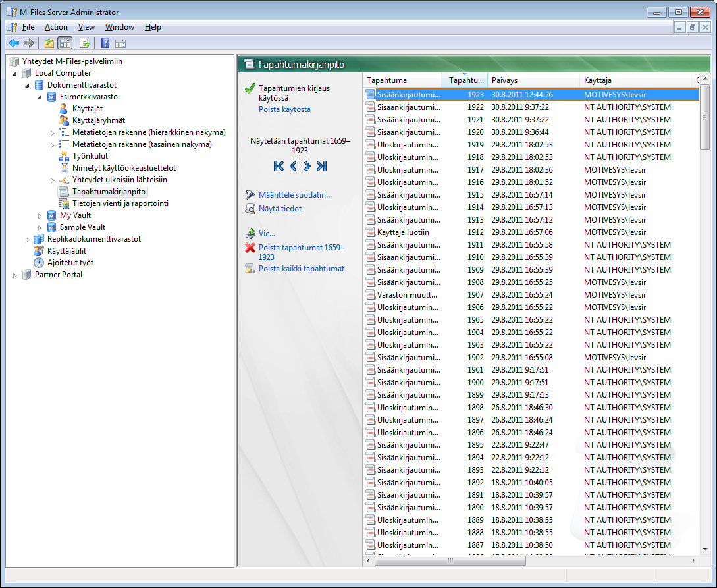The width and height of the screenshot is (717, 588).
Task: Click the Käyttäjäryhmät group icon in tree
Action: 64,120
